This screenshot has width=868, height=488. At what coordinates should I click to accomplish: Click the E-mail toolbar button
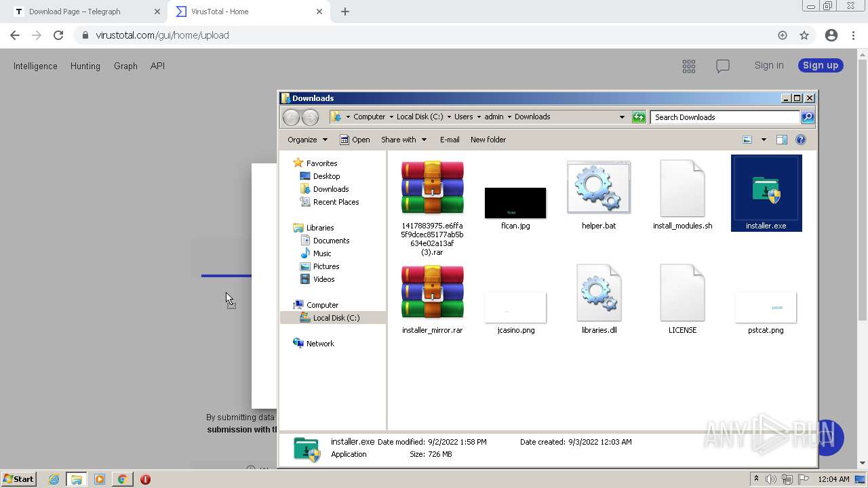pyautogui.click(x=450, y=140)
